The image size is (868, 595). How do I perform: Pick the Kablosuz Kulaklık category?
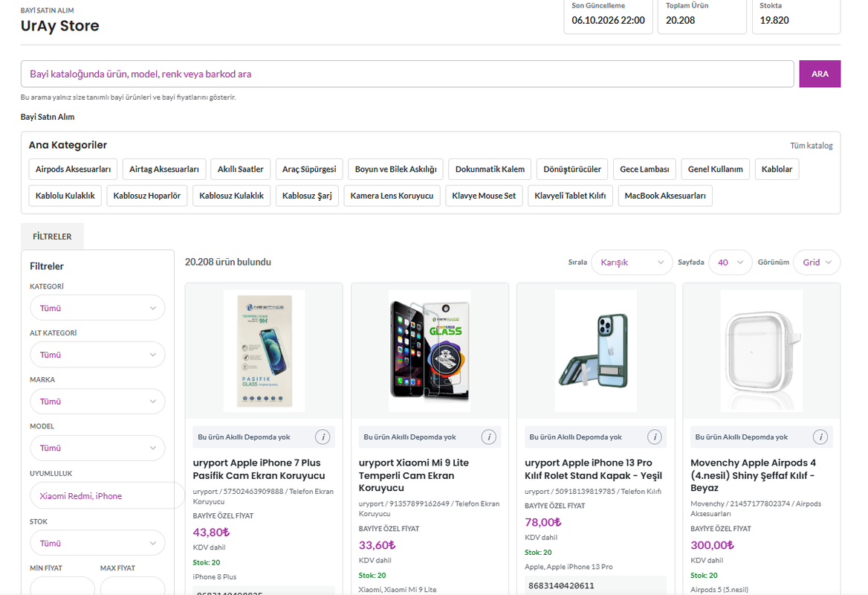[231, 196]
